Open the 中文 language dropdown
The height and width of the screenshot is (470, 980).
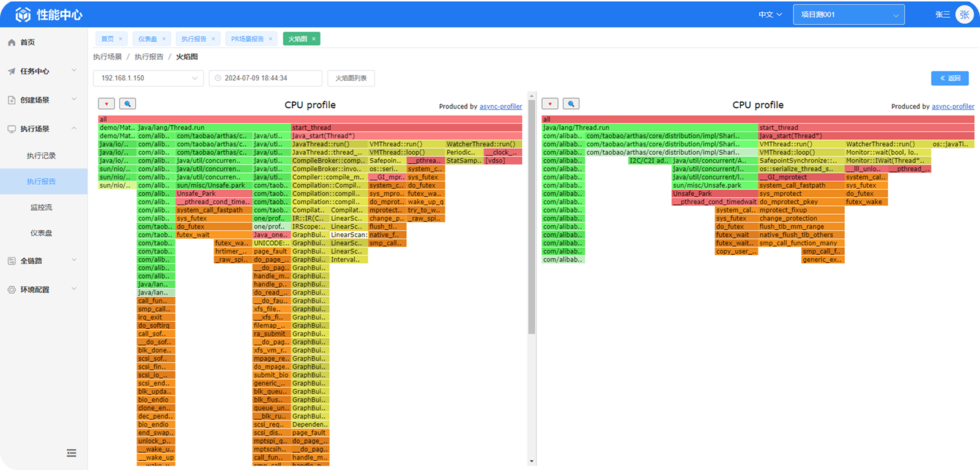(770, 15)
